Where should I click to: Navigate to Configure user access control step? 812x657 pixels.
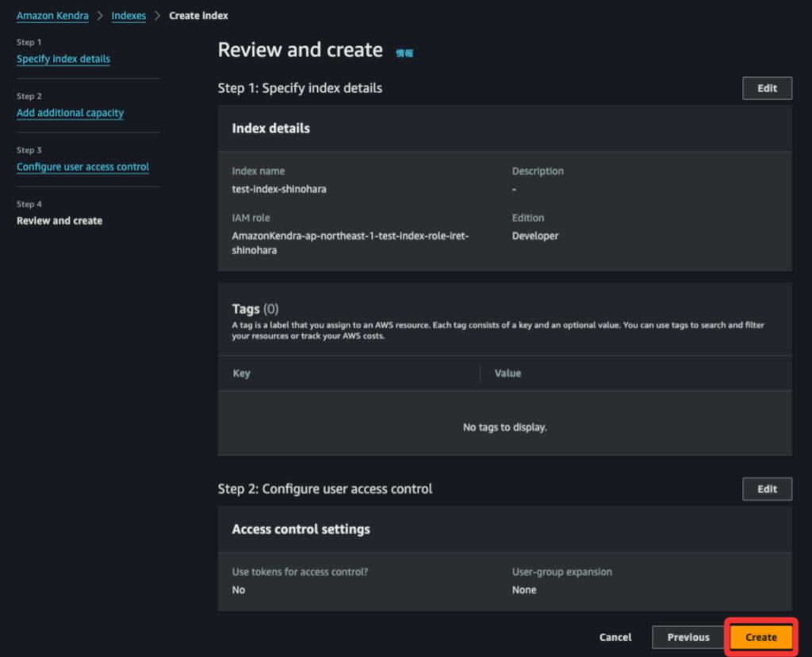pyautogui.click(x=82, y=167)
